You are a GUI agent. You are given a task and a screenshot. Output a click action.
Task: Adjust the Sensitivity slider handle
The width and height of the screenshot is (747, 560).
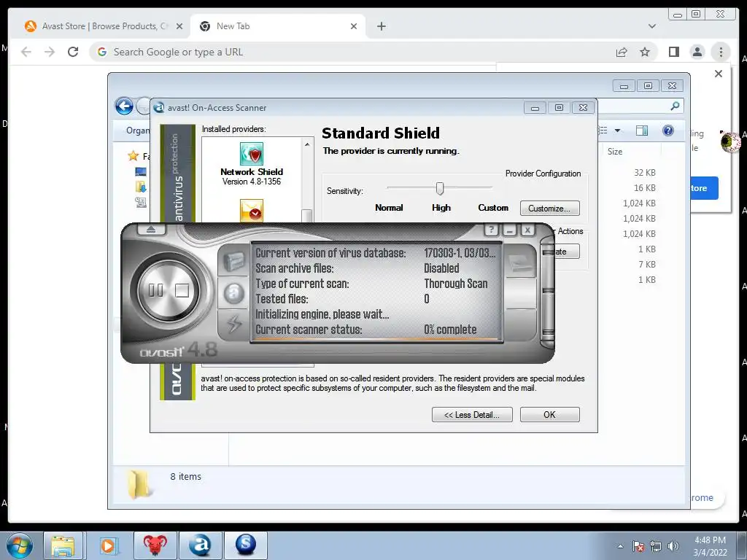[x=440, y=189]
